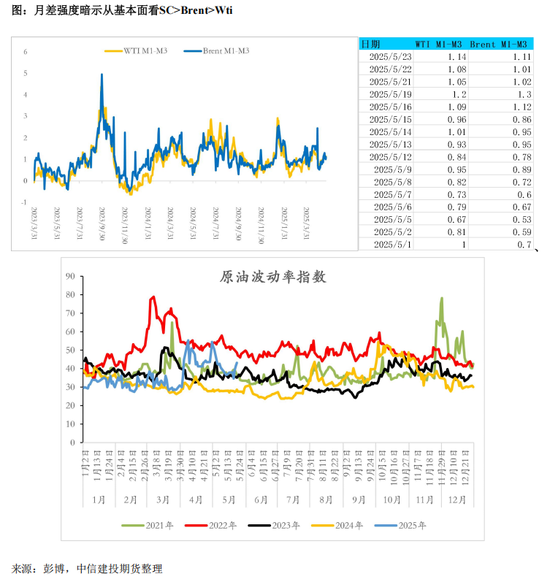Select the 2025/5/23 date cell
This screenshot has height=582, width=550.
point(390,57)
